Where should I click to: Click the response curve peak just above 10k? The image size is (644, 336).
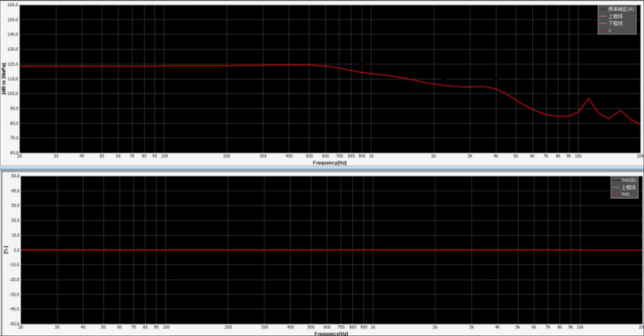pyautogui.click(x=588, y=99)
